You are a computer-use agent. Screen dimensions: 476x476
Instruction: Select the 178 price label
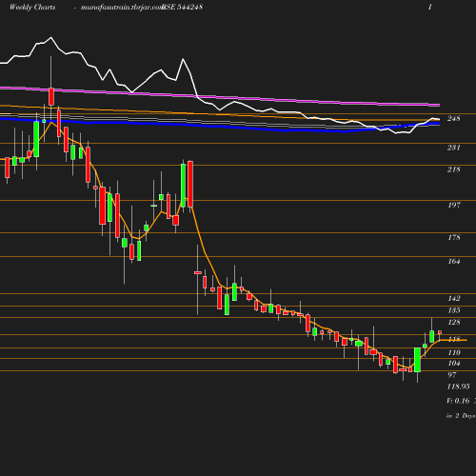[x=454, y=237]
